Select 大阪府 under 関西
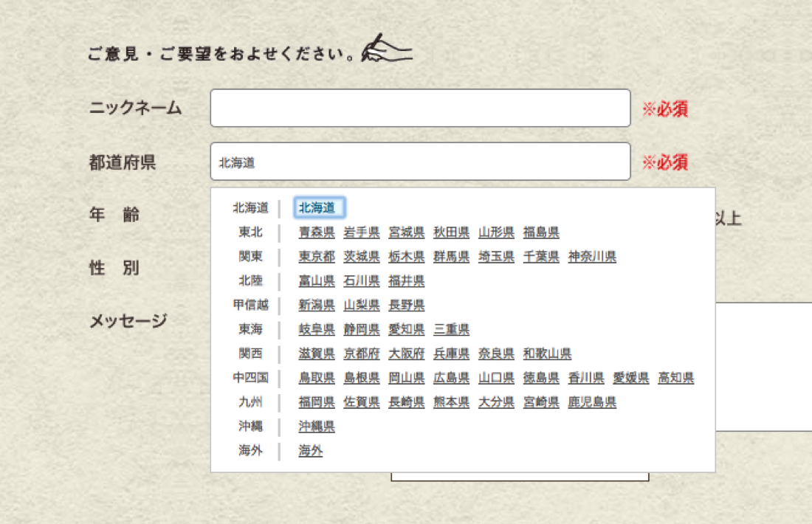The height and width of the screenshot is (524, 812). [405, 354]
